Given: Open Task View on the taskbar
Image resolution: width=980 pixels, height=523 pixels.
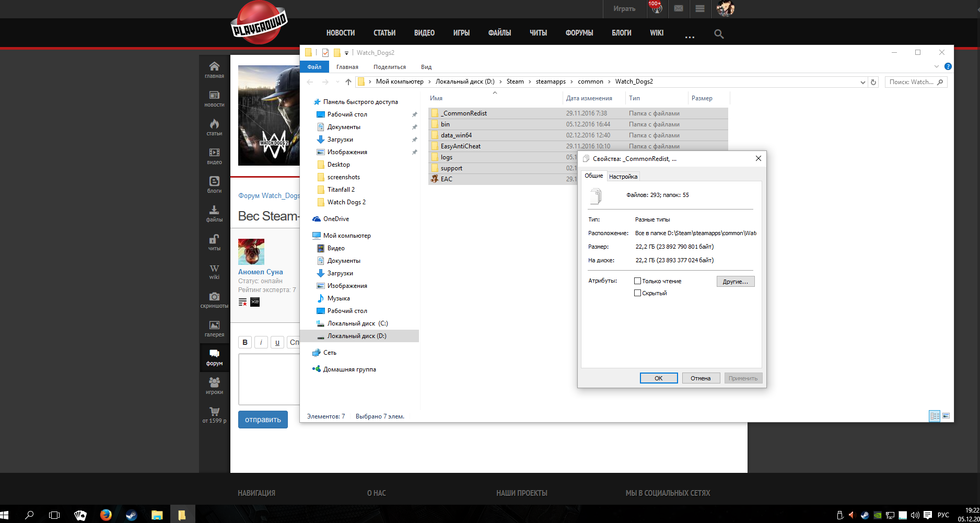Looking at the screenshot, I should pyautogui.click(x=54, y=515).
